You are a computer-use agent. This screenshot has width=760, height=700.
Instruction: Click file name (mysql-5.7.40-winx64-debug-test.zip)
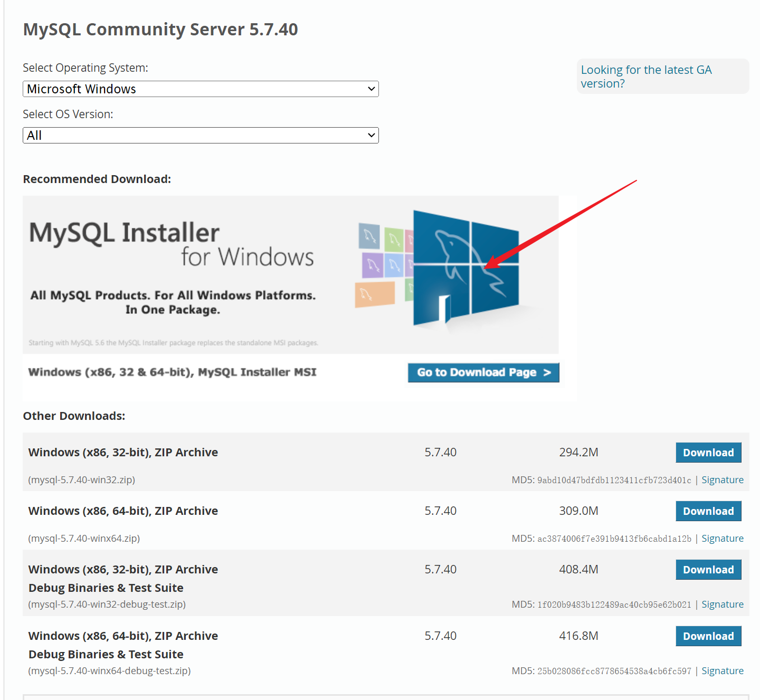click(x=109, y=671)
